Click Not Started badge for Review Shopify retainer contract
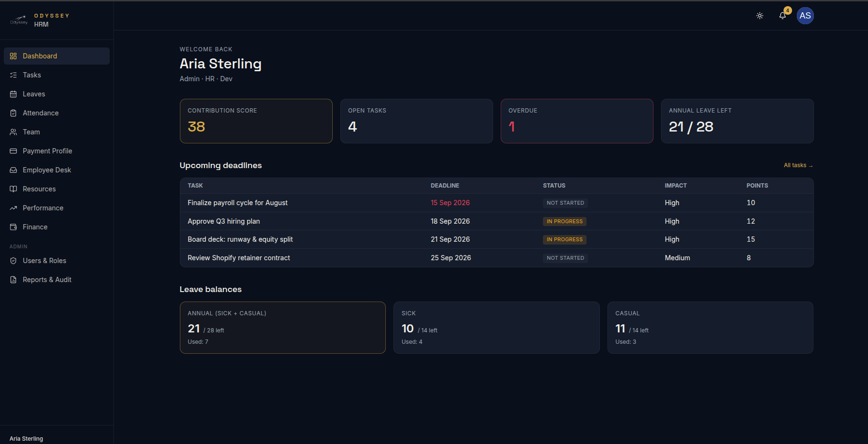Image resolution: width=868 pixels, height=444 pixels. click(x=565, y=258)
